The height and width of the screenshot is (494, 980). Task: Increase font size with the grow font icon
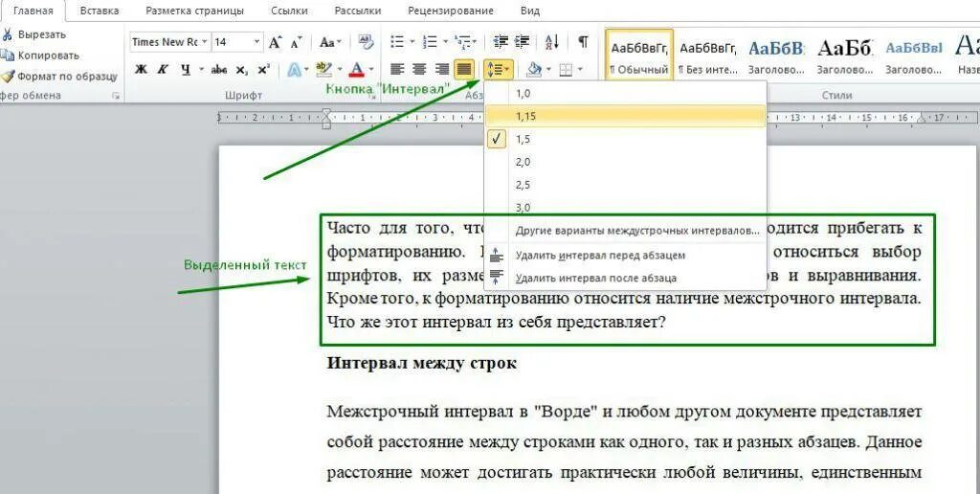tap(275, 42)
